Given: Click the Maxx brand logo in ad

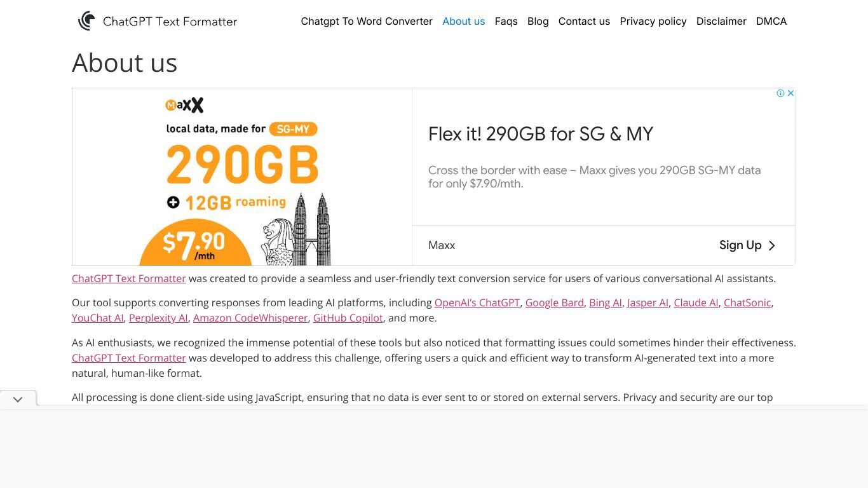Looking at the screenshot, I should pos(184,105).
